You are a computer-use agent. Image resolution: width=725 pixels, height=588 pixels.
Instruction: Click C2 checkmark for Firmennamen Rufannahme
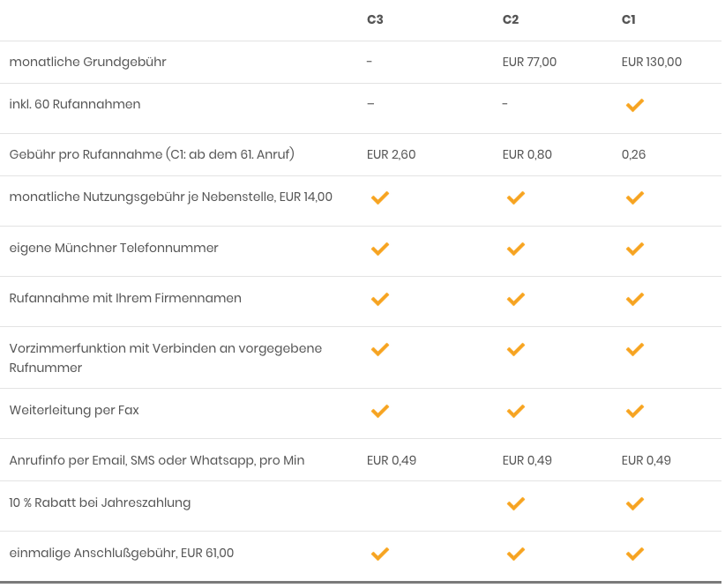(516, 299)
